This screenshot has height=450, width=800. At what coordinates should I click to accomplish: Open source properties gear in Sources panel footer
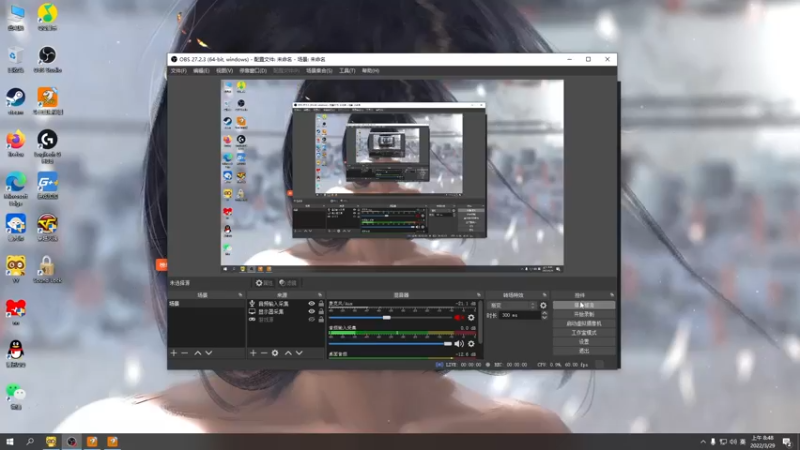coord(275,353)
